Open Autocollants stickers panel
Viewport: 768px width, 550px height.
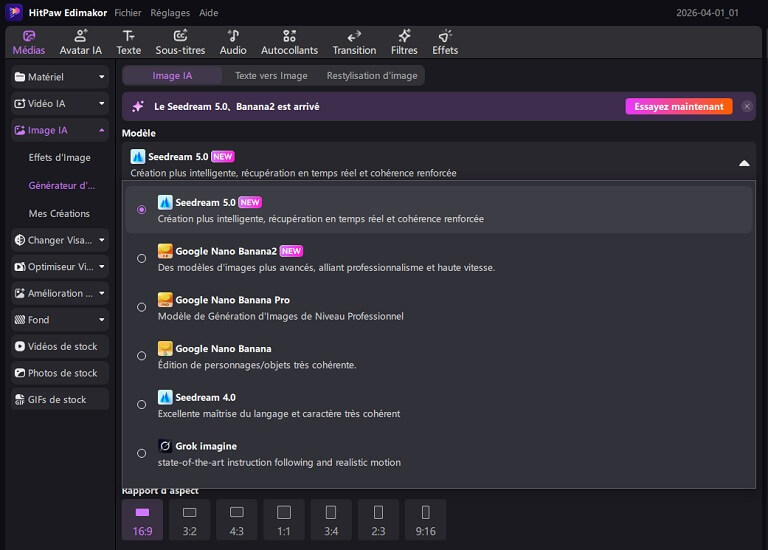[x=289, y=42]
